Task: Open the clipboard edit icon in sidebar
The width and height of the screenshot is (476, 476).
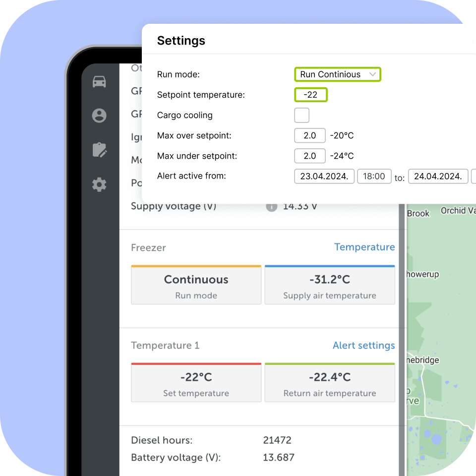Action: 99,150
